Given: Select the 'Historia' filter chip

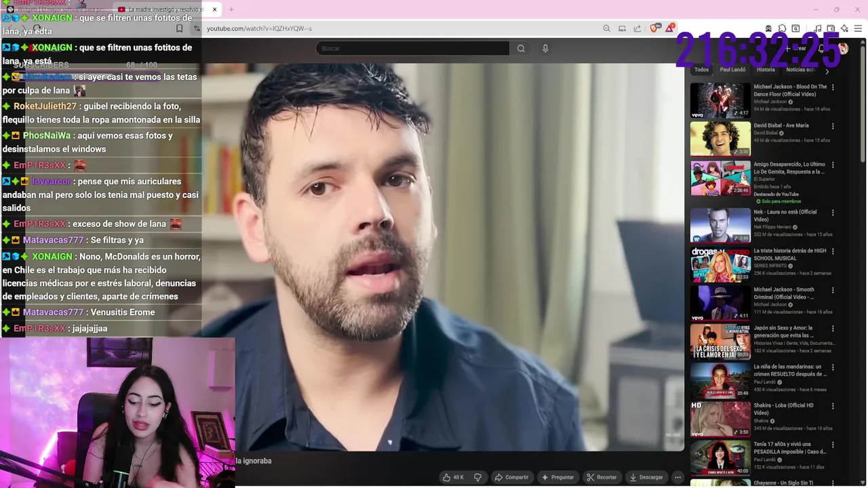Looking at the screenshot, I should pyautogui.click(x=766, y=70).
